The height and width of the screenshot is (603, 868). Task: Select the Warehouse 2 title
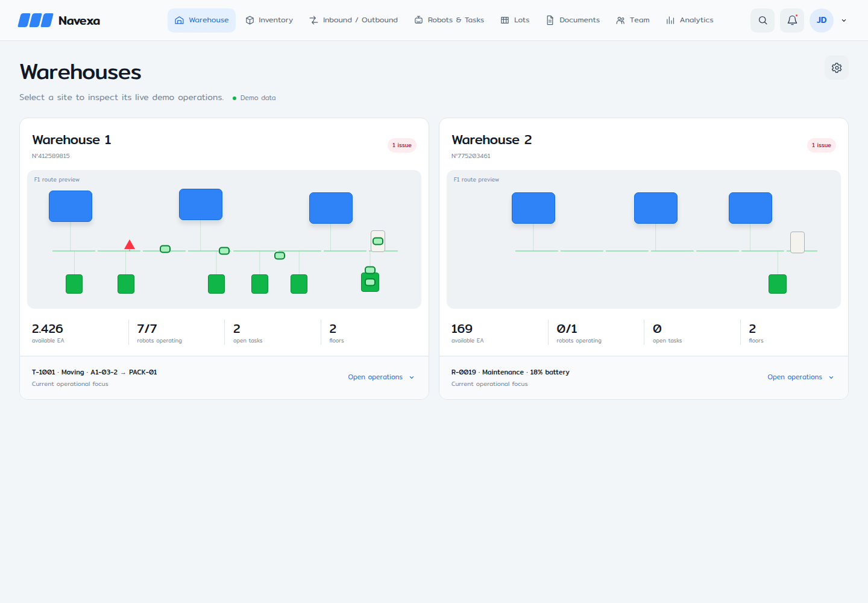point(492,140)
